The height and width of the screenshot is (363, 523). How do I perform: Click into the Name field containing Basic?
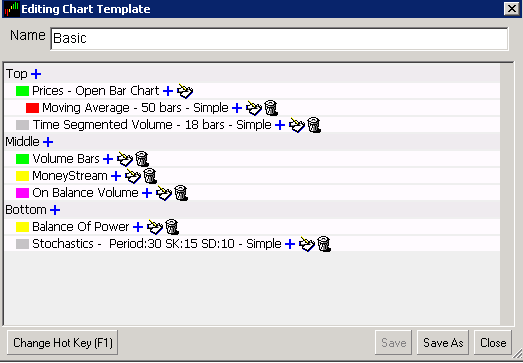coord(280,39)
